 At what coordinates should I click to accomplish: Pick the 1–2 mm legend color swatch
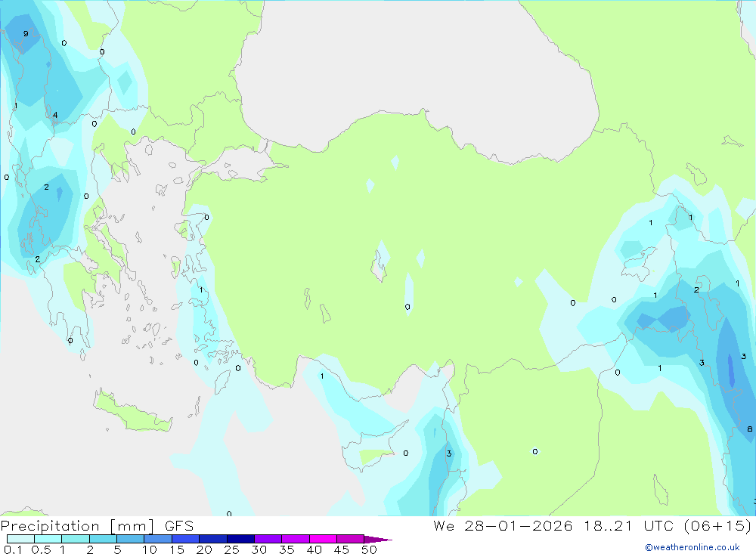[75, 539]
